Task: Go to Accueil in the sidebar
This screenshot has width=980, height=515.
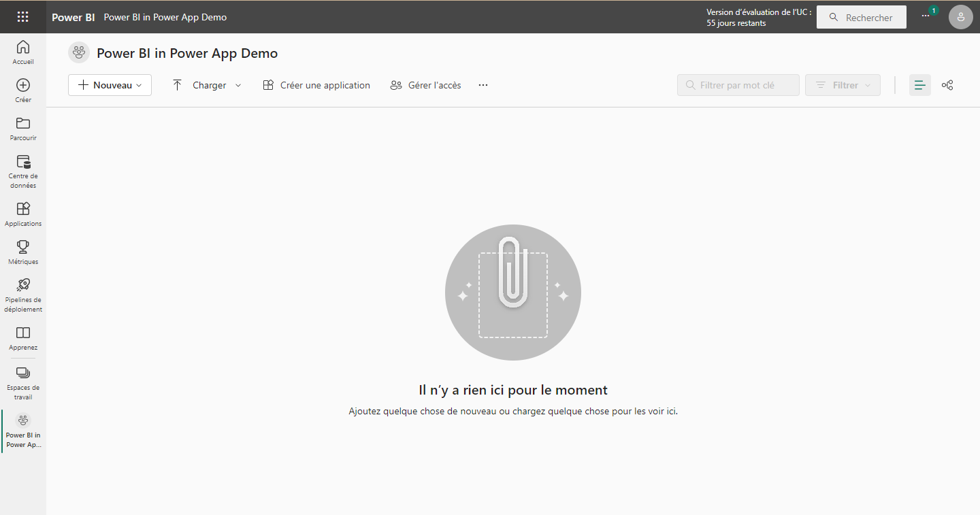Action: tap(23, 52)
